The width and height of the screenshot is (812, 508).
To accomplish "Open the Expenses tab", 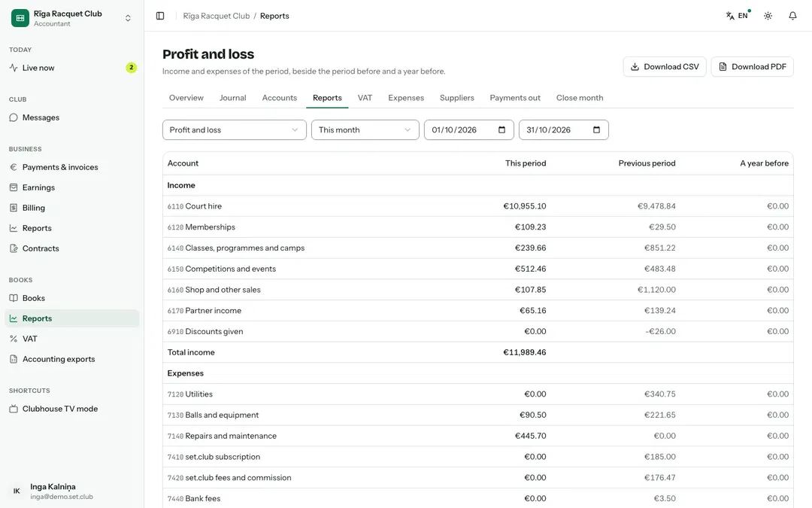I will (x=406, y=98).
